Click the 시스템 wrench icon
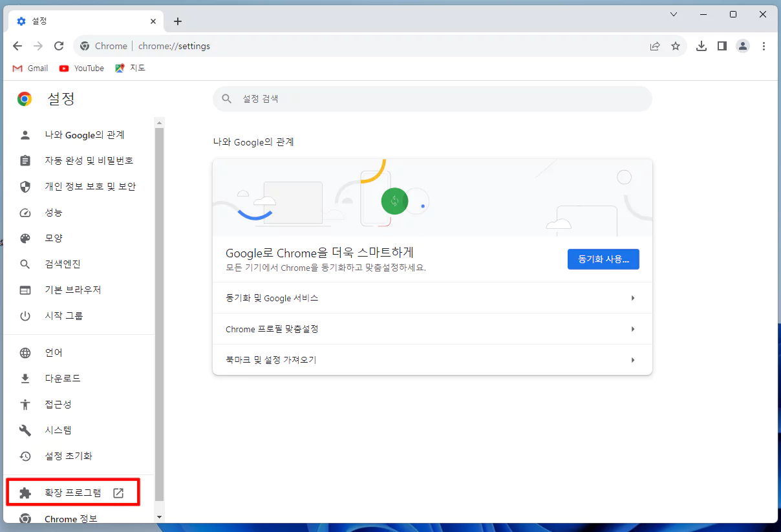781x532 pixels. click(25, 430)
